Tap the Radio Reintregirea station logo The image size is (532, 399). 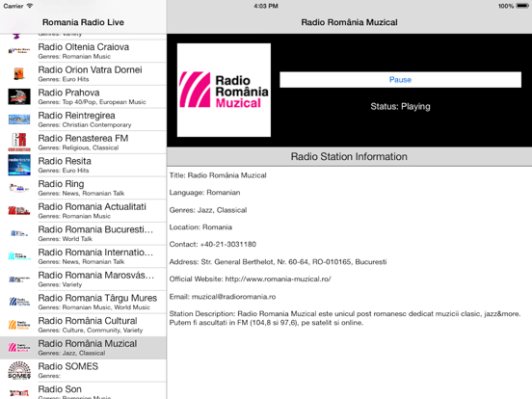click(x=19, y=120)
